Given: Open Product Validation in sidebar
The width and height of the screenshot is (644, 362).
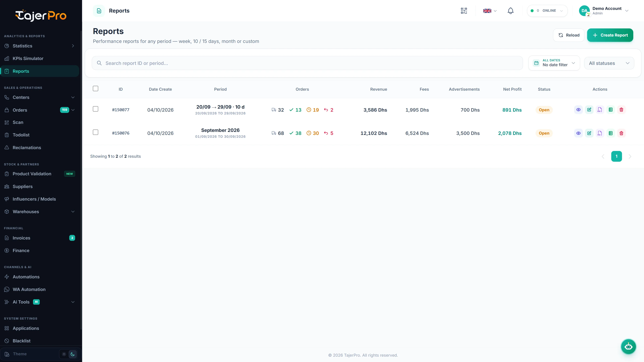Looking at the screenshot, I should [40, 174].
